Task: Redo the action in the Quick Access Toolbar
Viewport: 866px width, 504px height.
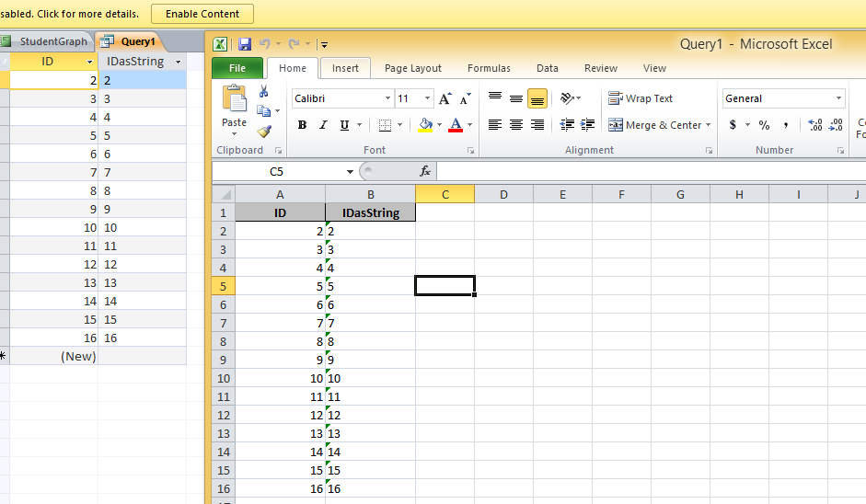Action: click(x=294, y=44)
